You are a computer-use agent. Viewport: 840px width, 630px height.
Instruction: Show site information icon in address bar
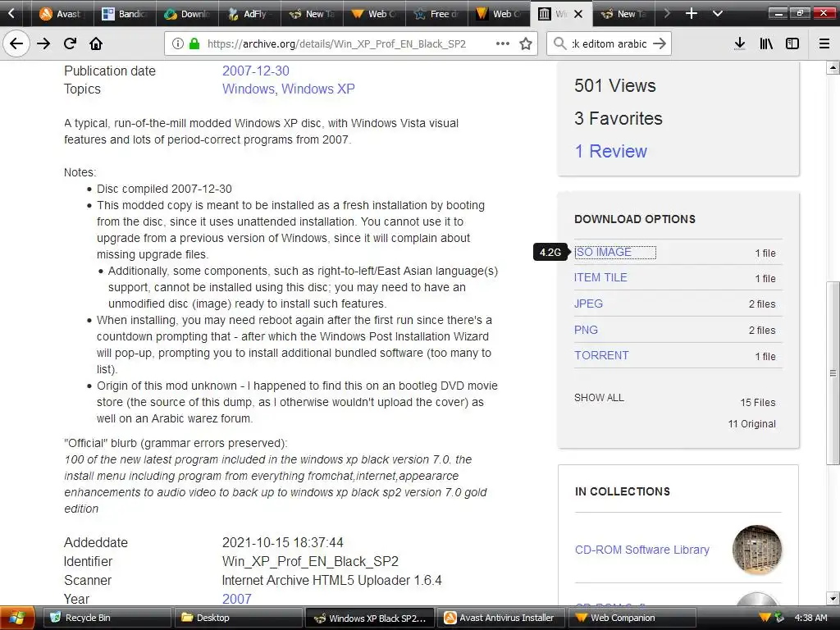(x=178, y=44)
